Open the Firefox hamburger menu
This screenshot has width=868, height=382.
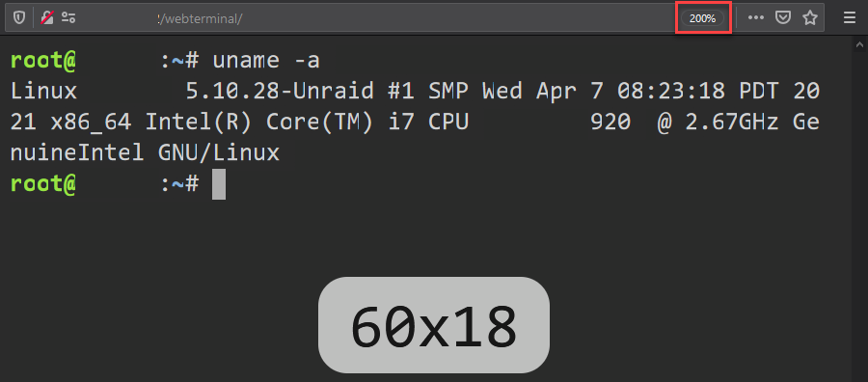click(849, 17)
